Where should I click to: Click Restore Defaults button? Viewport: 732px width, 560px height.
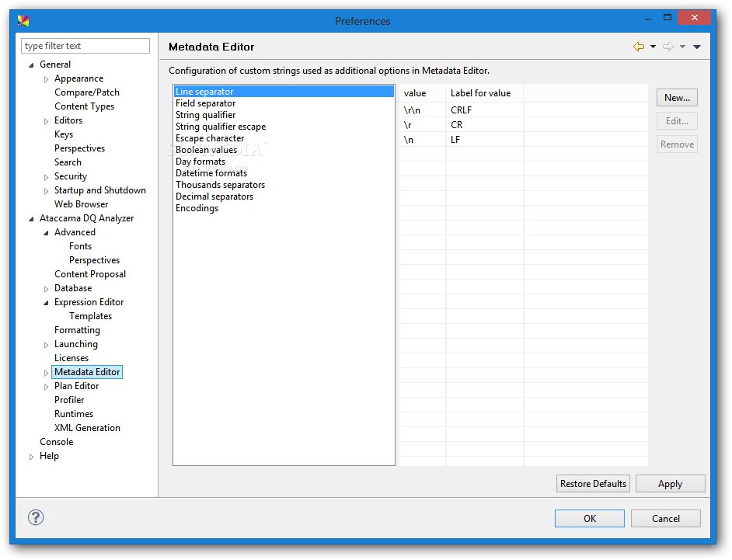(593, 483)
